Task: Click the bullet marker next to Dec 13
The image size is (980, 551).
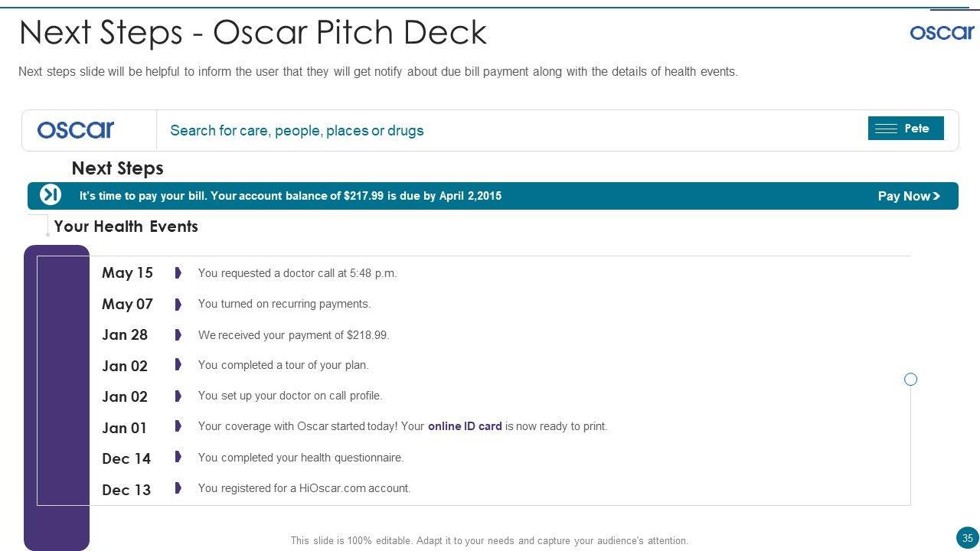Action: pyautogui.click(x=178, y=488)
